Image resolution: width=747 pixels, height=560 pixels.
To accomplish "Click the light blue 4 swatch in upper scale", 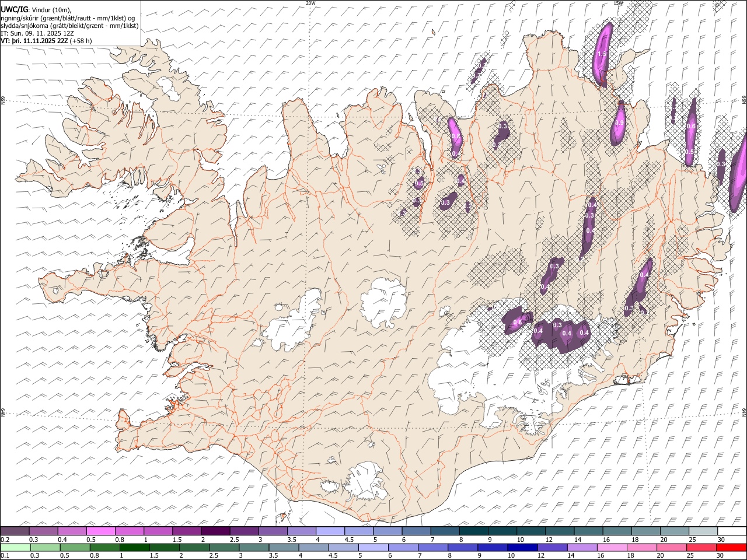I will click(330, 531).
